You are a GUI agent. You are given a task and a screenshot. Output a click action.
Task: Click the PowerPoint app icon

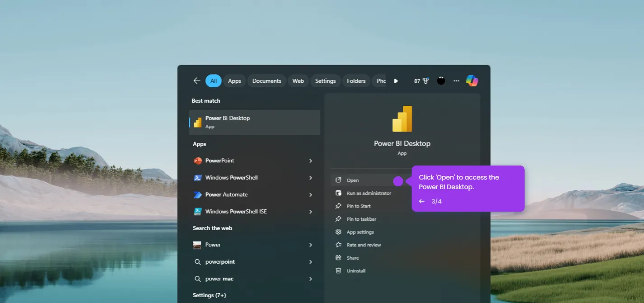[x=197, y=161]
